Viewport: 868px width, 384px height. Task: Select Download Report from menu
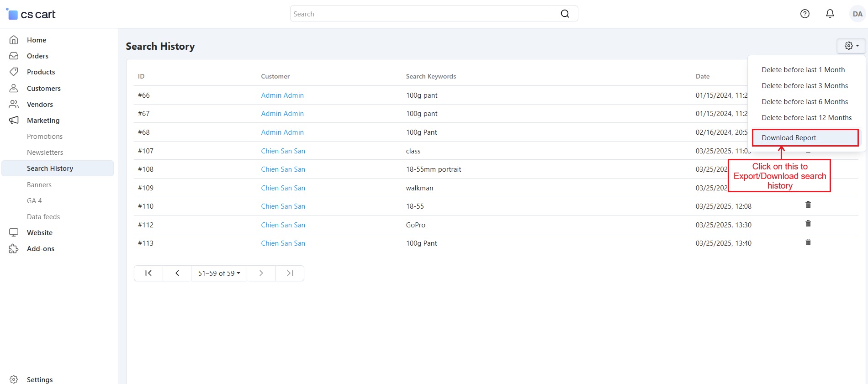pyautogui.click(x=789, y=138)
